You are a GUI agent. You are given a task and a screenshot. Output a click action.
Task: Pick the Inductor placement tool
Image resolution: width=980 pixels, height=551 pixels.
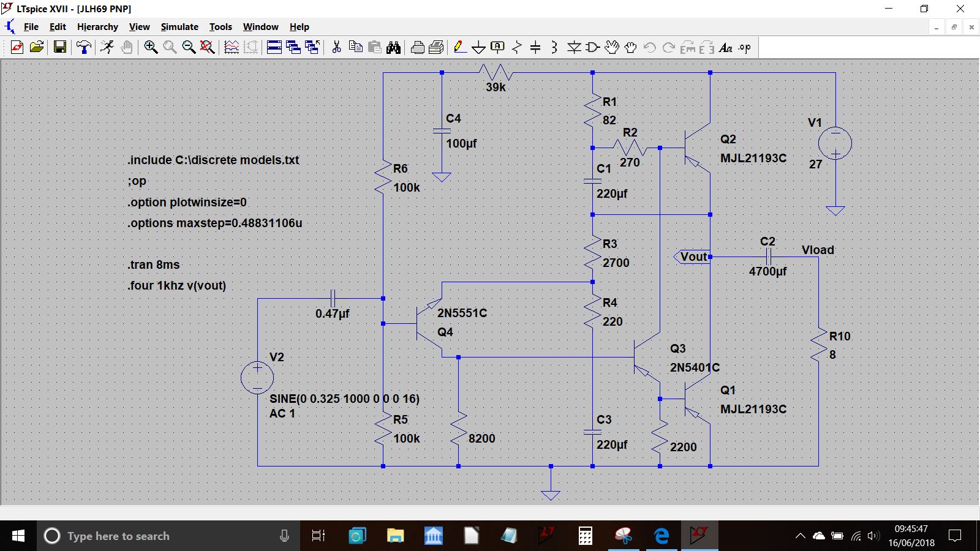pos(554,47)
